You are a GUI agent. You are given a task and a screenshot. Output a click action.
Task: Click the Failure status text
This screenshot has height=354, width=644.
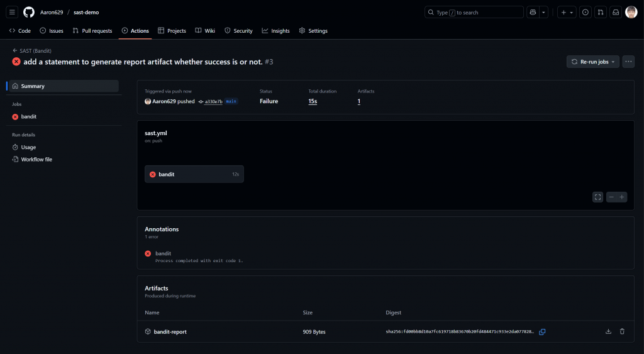269,101
